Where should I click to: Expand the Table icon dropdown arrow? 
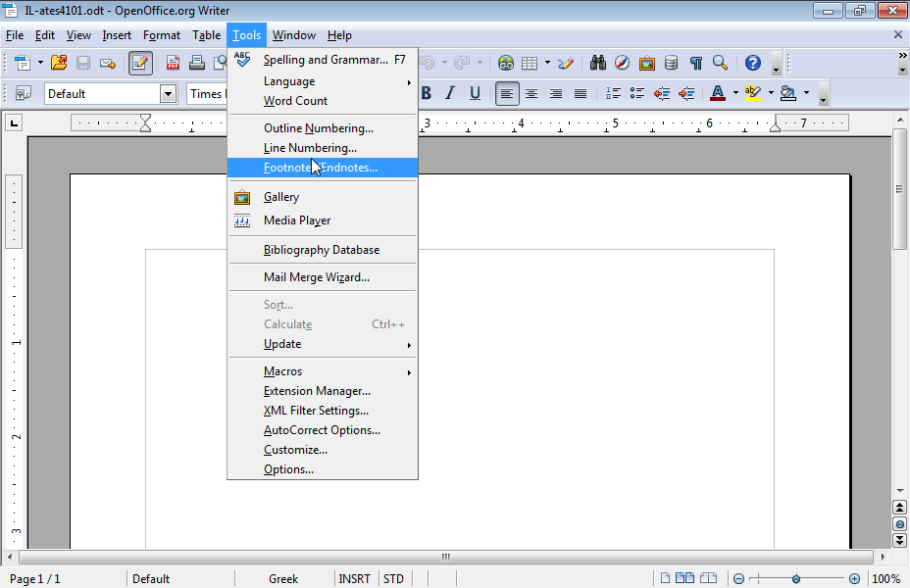point(547,63)
